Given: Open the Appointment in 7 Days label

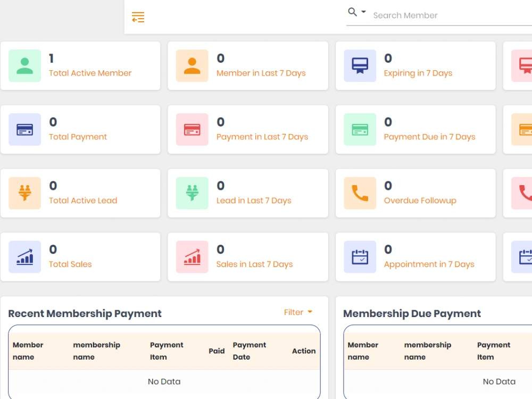Looking at the screenshot, I should point(429,264).
